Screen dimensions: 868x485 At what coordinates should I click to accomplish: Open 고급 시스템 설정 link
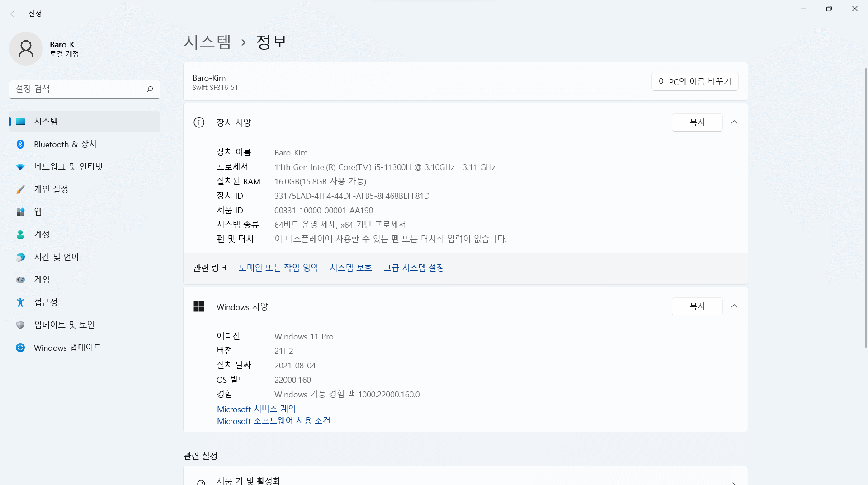pyautogui.click(x=414, y=268)
